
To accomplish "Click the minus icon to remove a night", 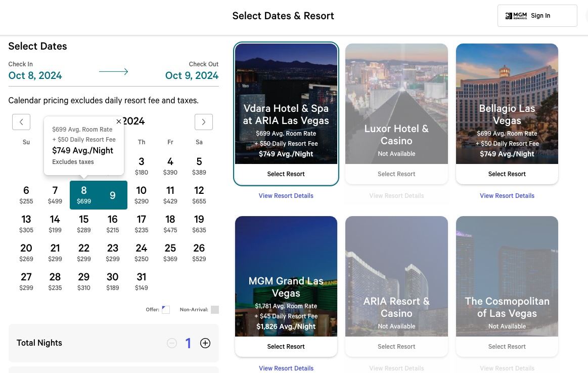I will [172, 343].
